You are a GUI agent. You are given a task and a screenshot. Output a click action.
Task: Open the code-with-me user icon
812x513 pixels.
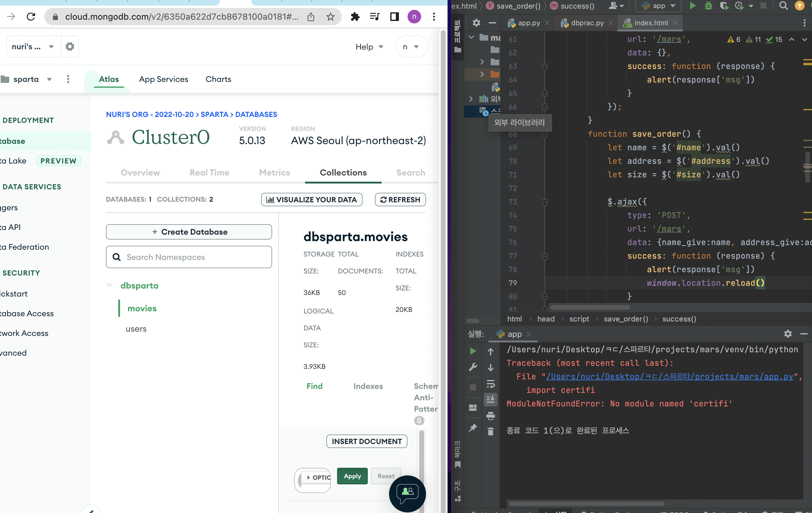click(x=616, y=6)
